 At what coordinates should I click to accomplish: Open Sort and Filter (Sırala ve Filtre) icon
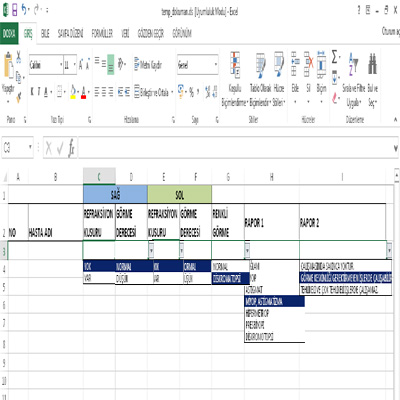pos(353,64)
